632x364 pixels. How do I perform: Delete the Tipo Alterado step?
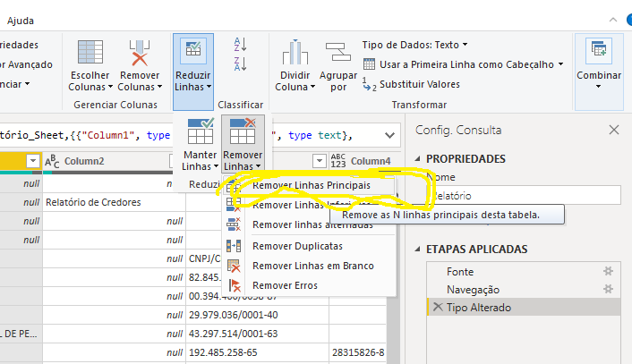[x=438, y=307]
